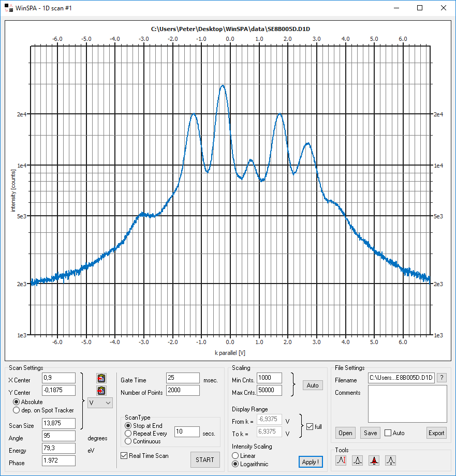456x476 pixels.
Task: Click the Intensity Scaling label
Action: click(252, 446)
